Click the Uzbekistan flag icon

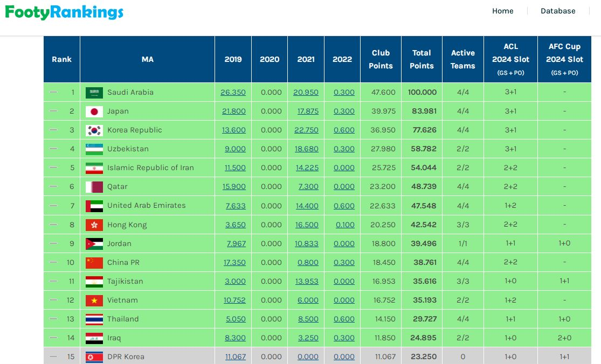(94, 149)
